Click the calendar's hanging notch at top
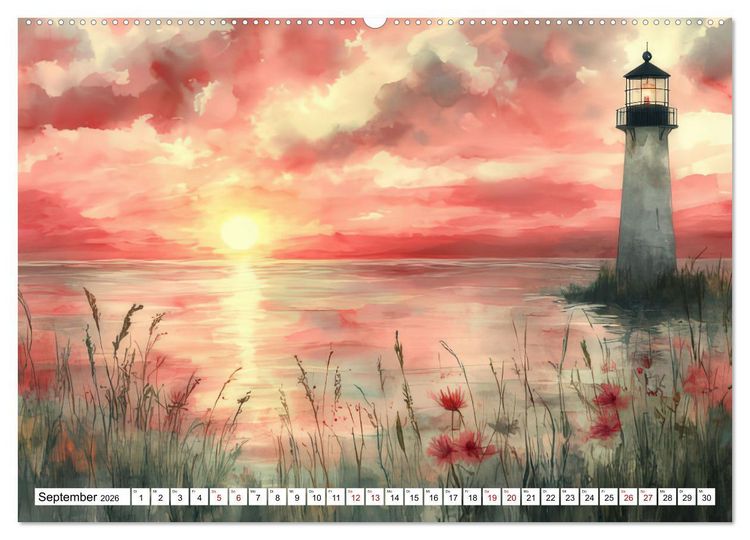The width and height of the screenshot is (750, 540). (375, 22)
